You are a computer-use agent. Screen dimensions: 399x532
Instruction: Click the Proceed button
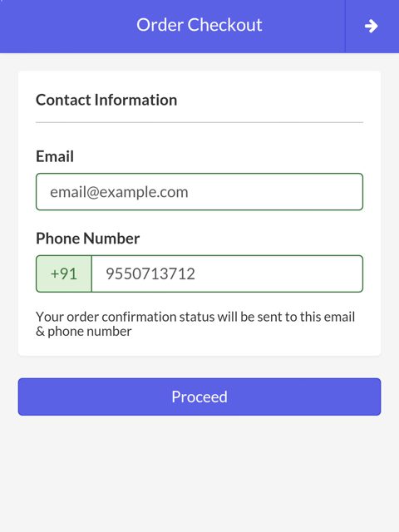click(199, 397)
